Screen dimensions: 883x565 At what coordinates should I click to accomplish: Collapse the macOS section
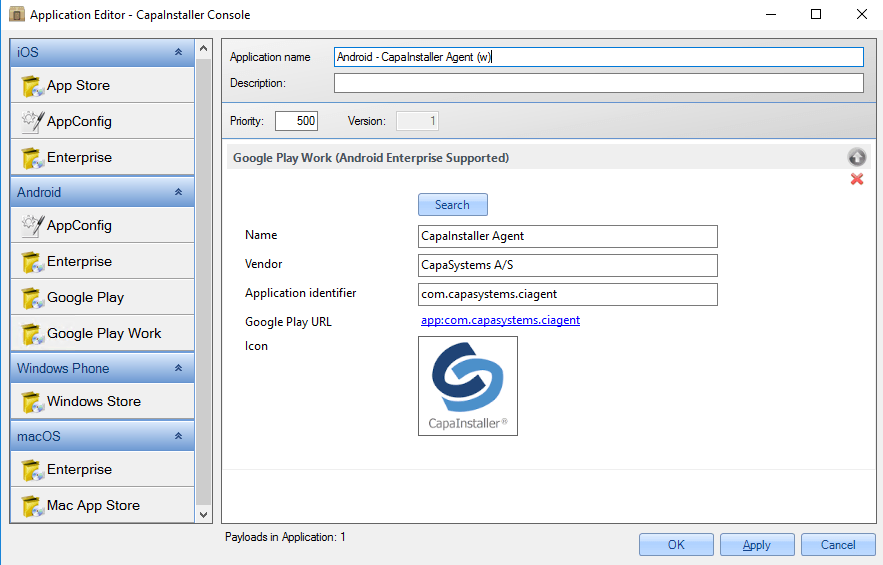click(178, 436)
